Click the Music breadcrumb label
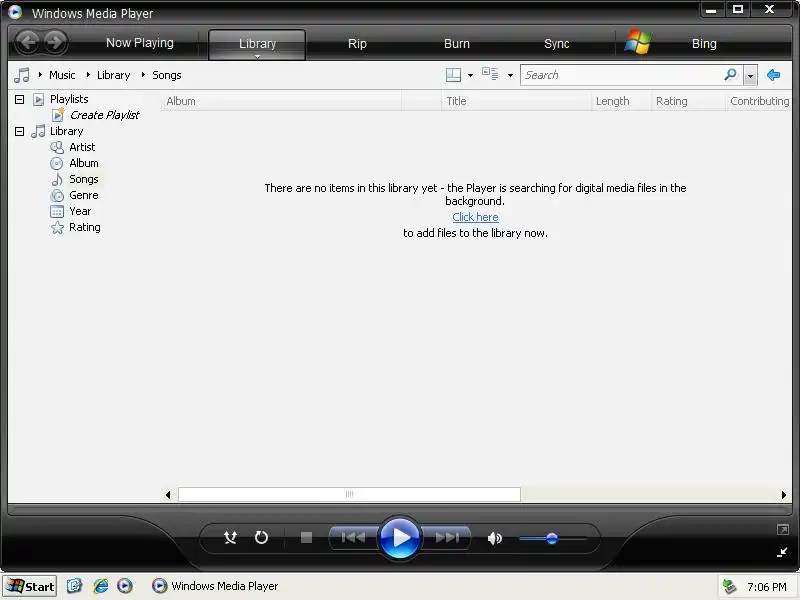The width and height of the screenshot is (800, 600). (62, 75)
